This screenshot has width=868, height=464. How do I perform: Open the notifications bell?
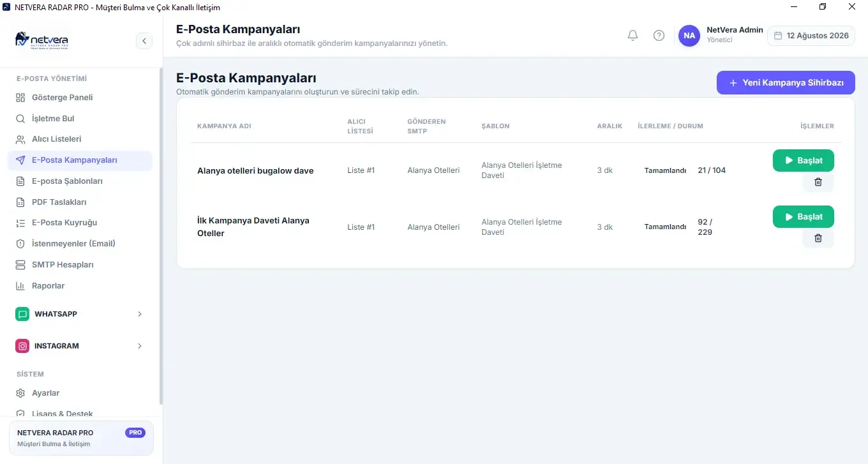(x=632, y=36)
